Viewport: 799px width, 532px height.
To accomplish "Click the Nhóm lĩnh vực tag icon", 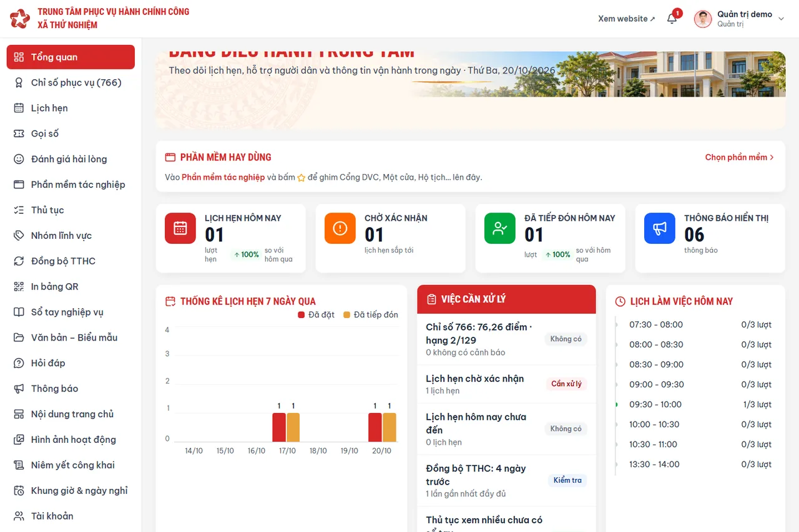I will 19,236.
